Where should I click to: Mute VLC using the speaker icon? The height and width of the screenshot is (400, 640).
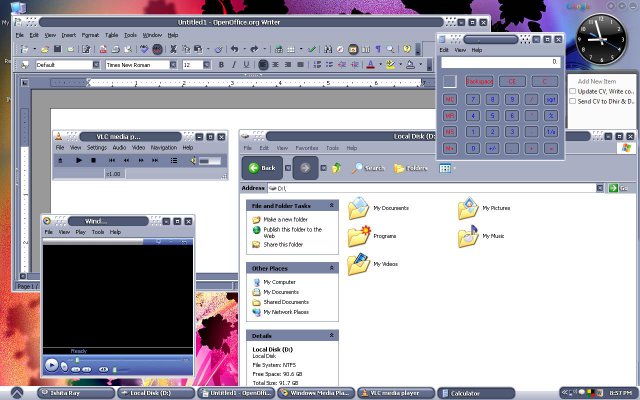[193, 161]
